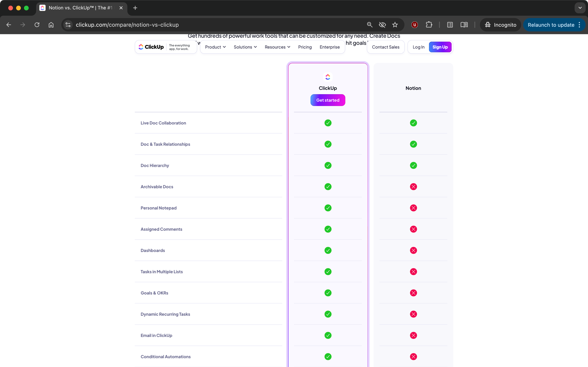Click the Email in ClickUp row label
Viewport: 588px width, 367px height.
(156, 336)
